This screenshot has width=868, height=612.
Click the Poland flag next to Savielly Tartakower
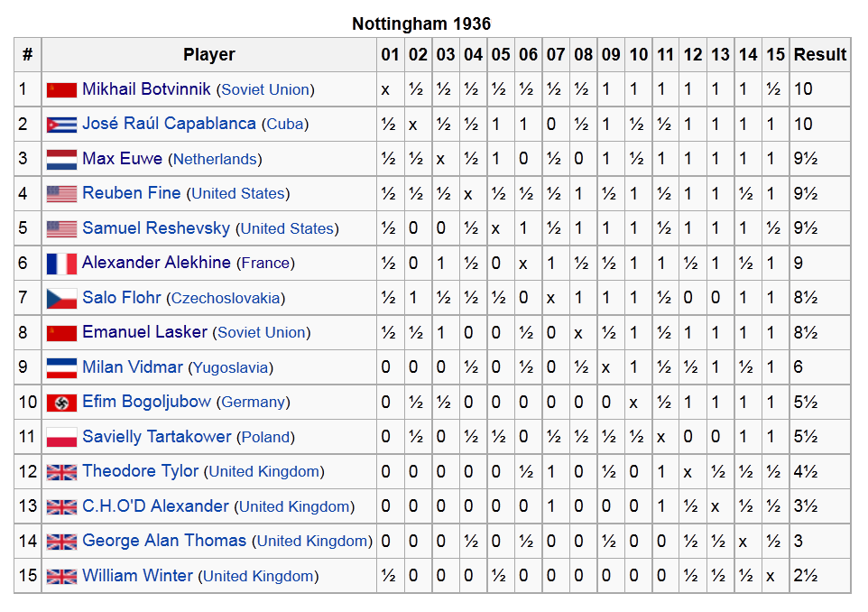coord(61,437)
